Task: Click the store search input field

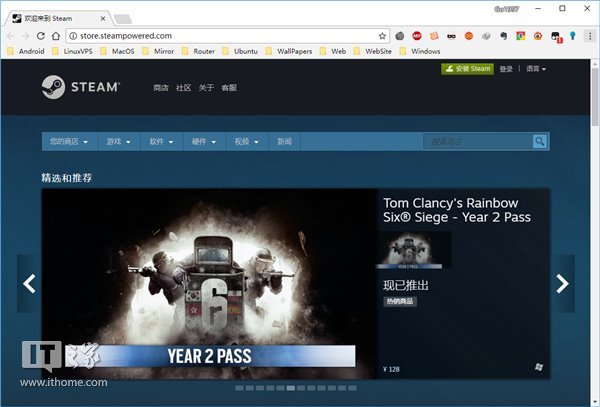Action: click(x=478, y=142)
